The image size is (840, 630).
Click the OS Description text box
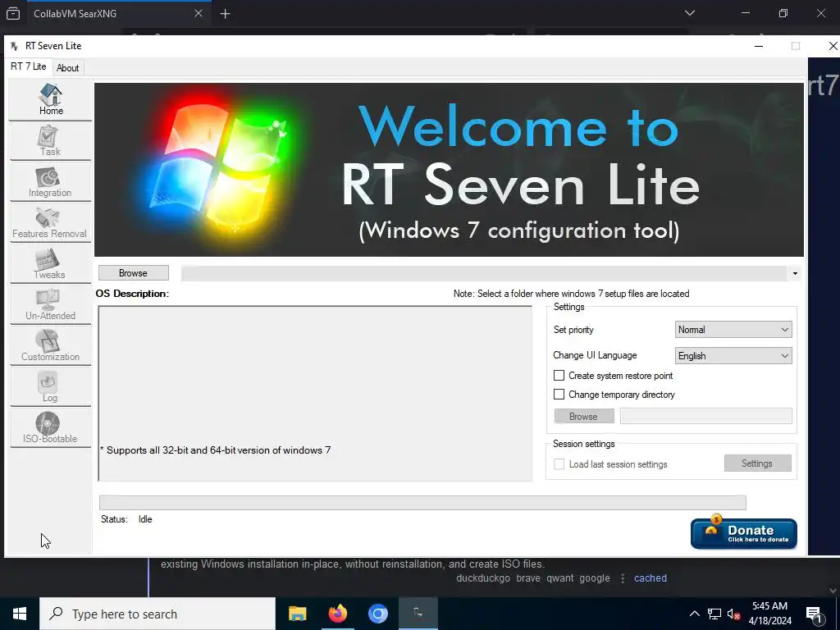pos(315,394)
